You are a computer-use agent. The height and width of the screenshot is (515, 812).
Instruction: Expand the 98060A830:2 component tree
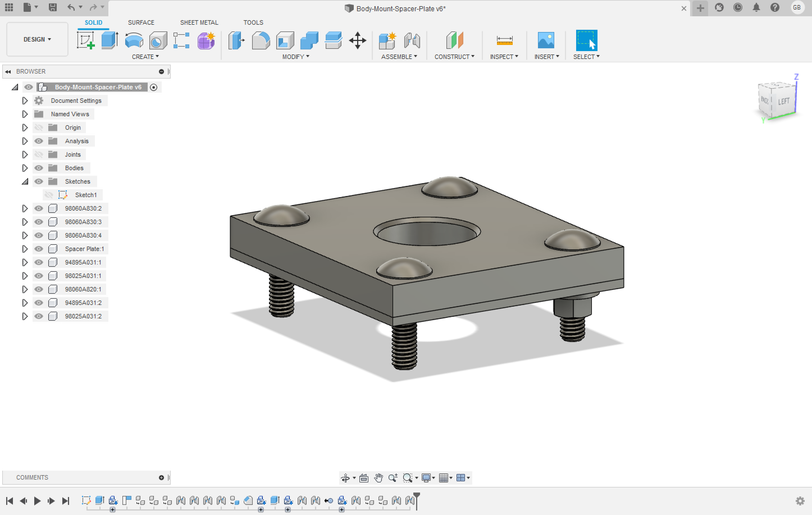[x=24, y=208]
